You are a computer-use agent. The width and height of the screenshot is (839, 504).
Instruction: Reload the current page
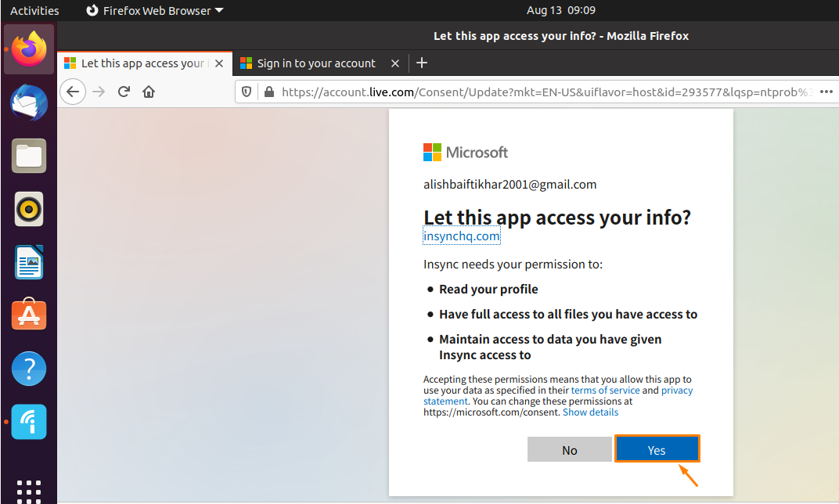point(124,92)
